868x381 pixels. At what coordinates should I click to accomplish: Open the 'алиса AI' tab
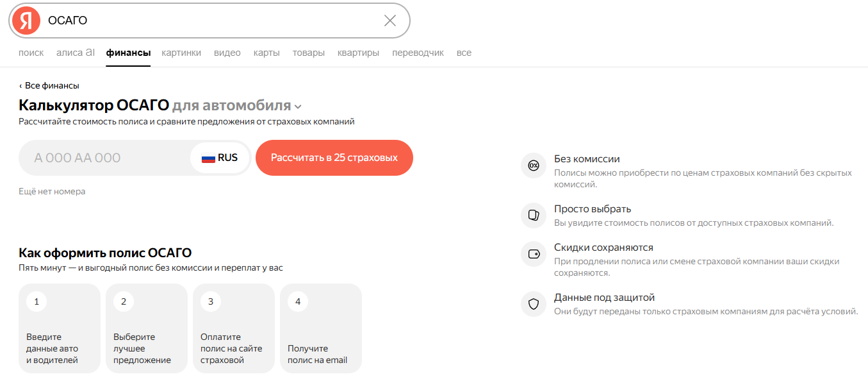75,53
